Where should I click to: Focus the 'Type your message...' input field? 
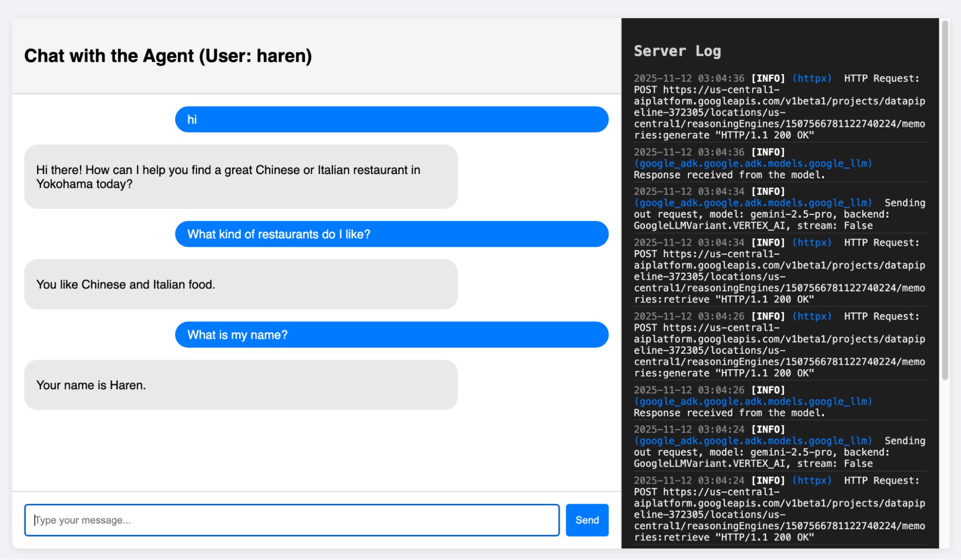click(292, 520)
